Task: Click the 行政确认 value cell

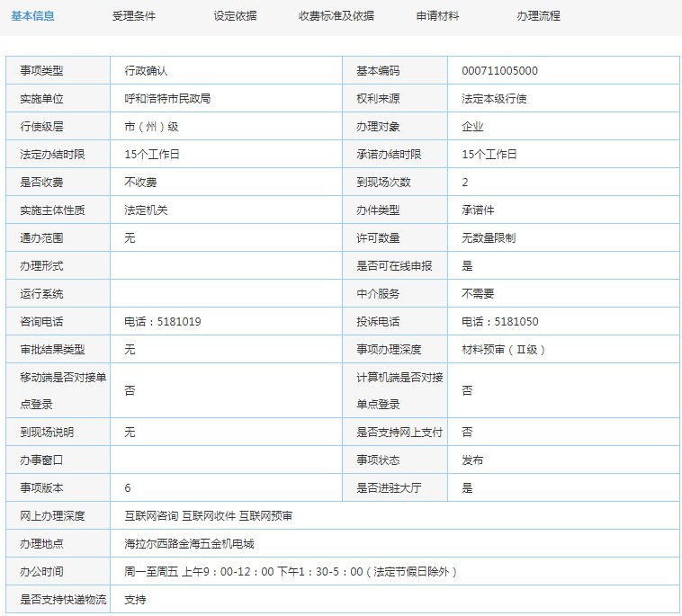Action: tap(146, 71)
